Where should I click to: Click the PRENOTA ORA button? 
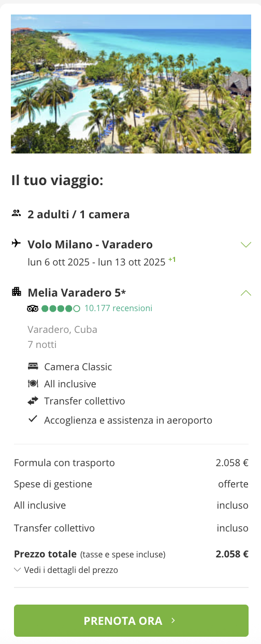(x=131, y=621)
